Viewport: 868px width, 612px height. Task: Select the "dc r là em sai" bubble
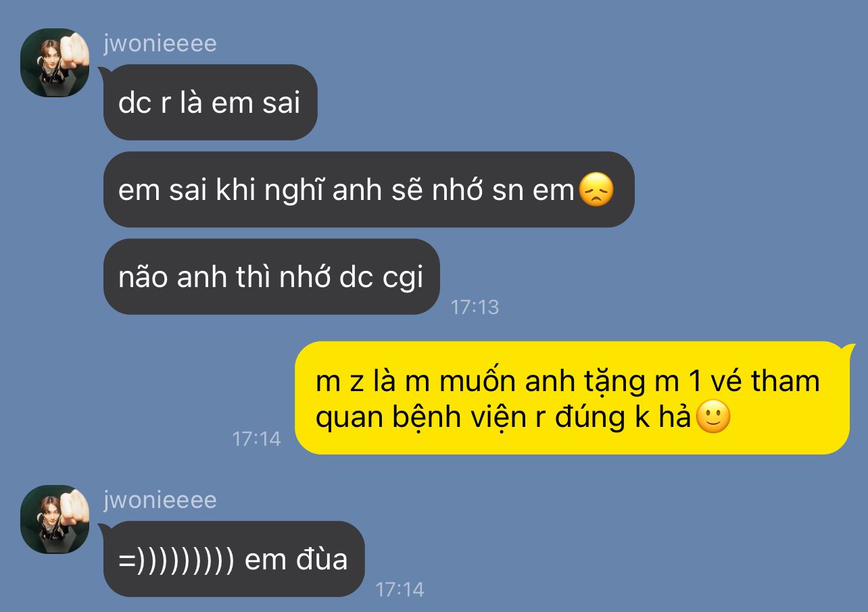pyautogui.click(x=210, y=103)
